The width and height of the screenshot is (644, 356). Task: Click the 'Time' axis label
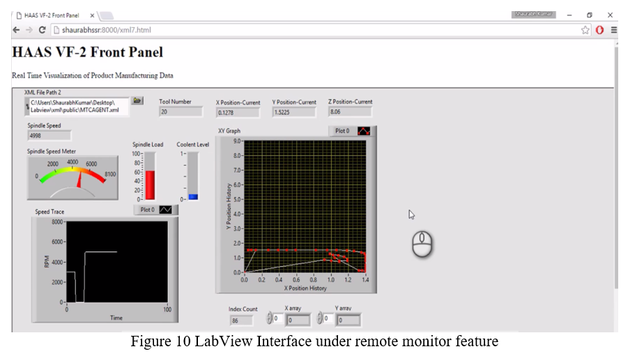point(116,318)
